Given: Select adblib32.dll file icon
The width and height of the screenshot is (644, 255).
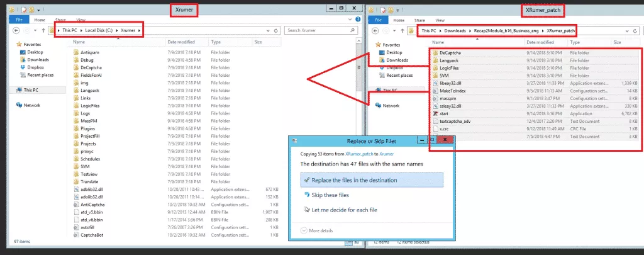Looking at the screenshot, I should [x=76, y=189].
